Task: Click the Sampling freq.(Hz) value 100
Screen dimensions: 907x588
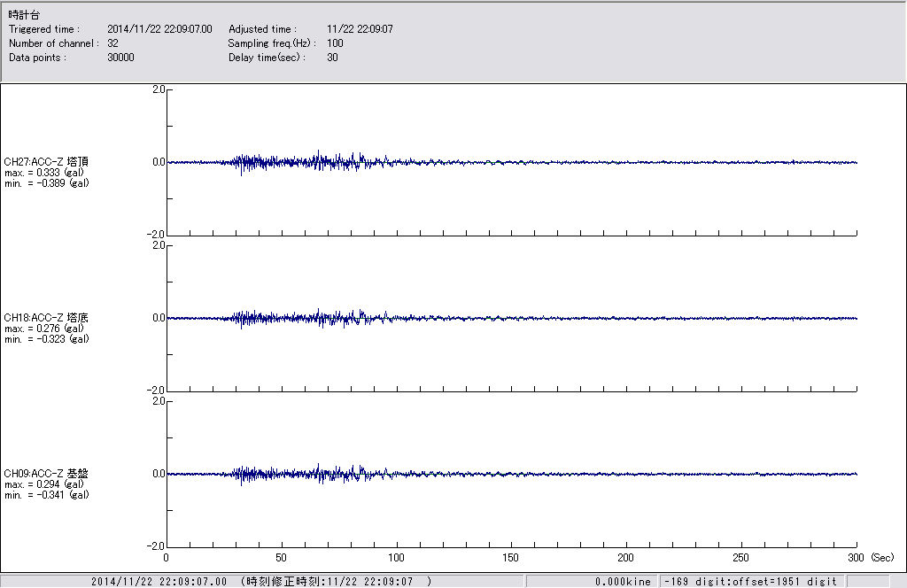Action: [335, 43]
